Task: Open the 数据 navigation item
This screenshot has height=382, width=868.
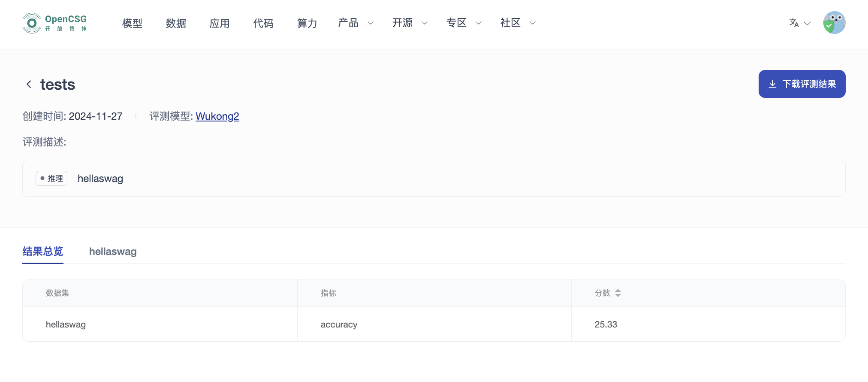Action: (x=176, y=23)
